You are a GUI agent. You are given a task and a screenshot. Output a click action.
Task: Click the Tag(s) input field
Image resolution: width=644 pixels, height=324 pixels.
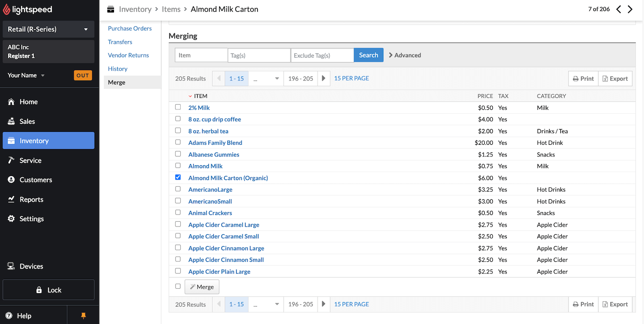pyautogui.click(x=259, y=55)
